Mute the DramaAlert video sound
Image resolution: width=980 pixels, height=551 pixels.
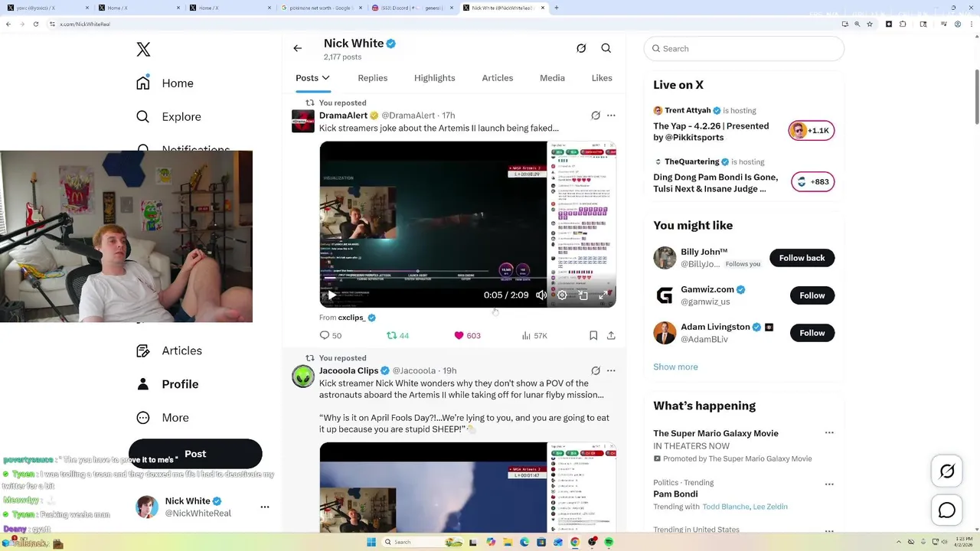[541, 295]
